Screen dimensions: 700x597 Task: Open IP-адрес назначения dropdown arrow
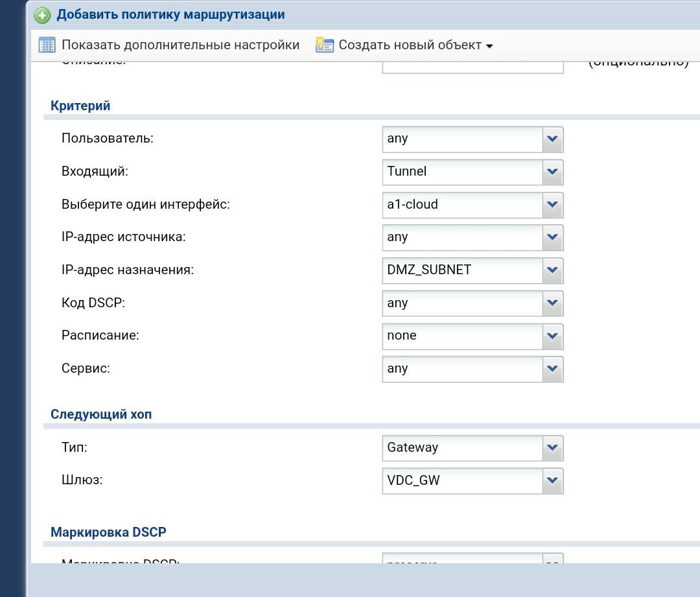[553, 270]
